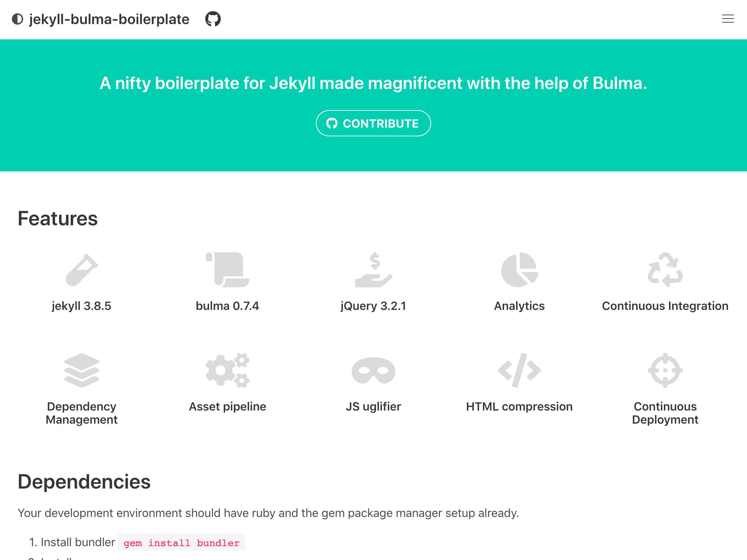Click the crosshairs Continuous Deployment icon
This screenshot has height=560, width=747.
point(665,370)
